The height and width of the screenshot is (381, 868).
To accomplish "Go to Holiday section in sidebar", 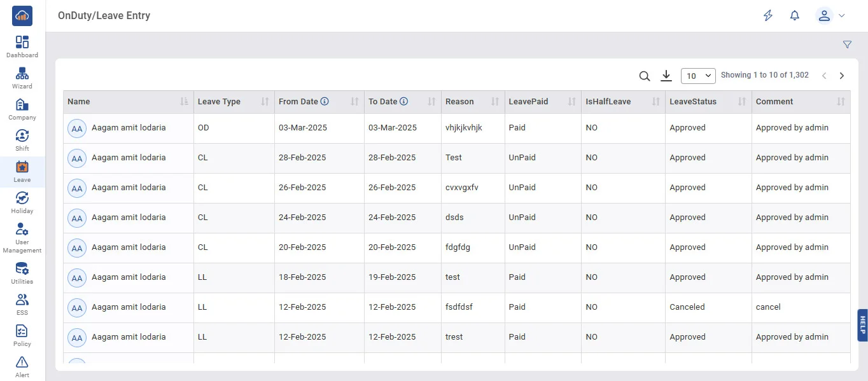I will coord(22,202).
